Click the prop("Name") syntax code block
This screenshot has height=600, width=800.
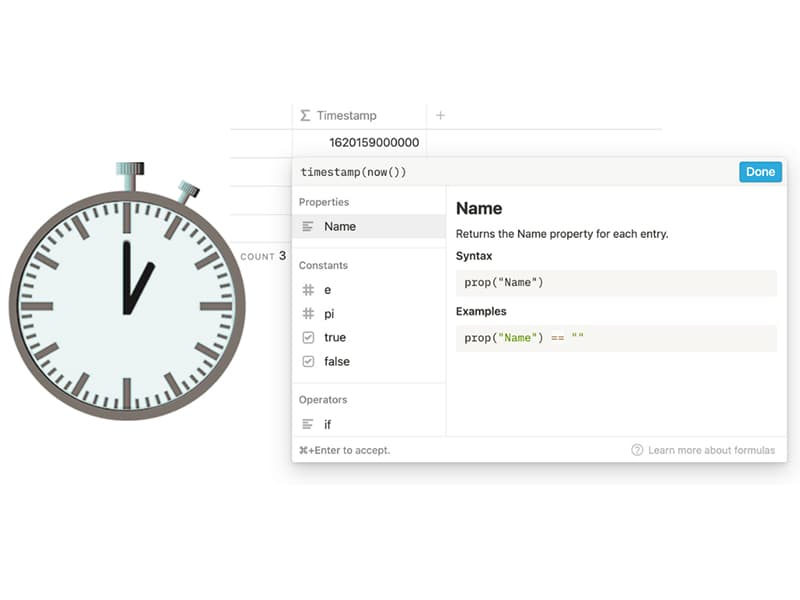pos(616,283)
